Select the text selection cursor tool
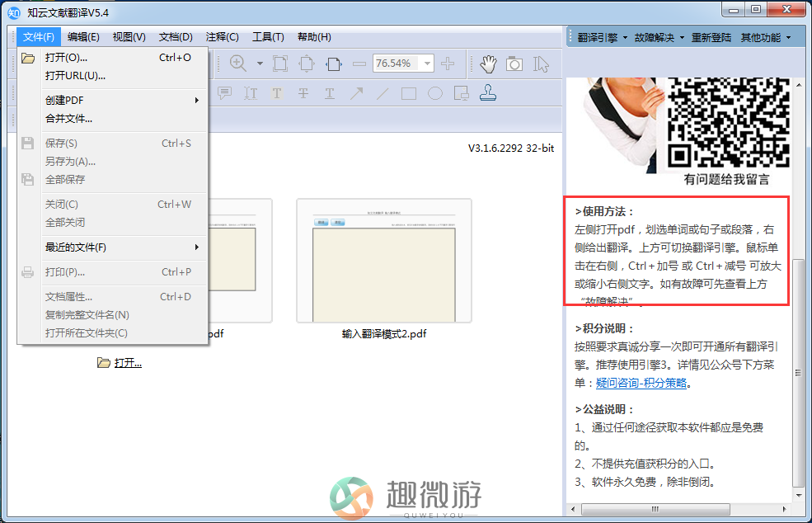 click(541, 64)
